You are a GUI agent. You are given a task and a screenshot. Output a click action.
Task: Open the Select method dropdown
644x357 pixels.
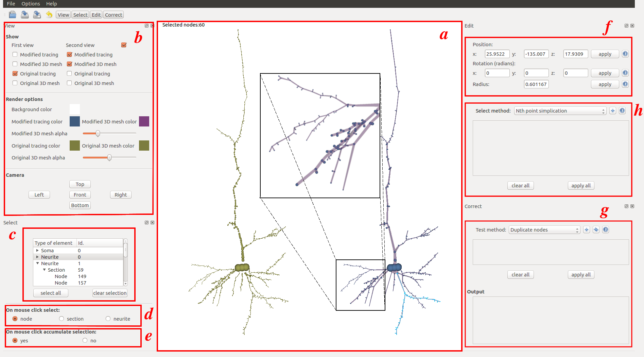coord(560,111)
